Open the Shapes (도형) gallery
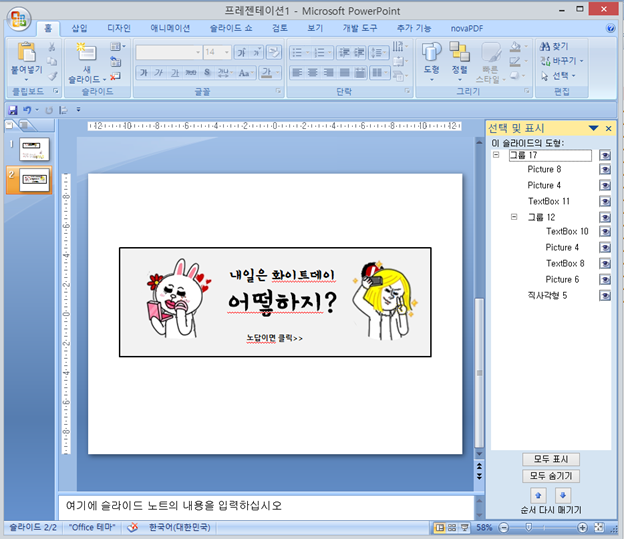This screenshot has height=539, width=624. tap(431, 61)
